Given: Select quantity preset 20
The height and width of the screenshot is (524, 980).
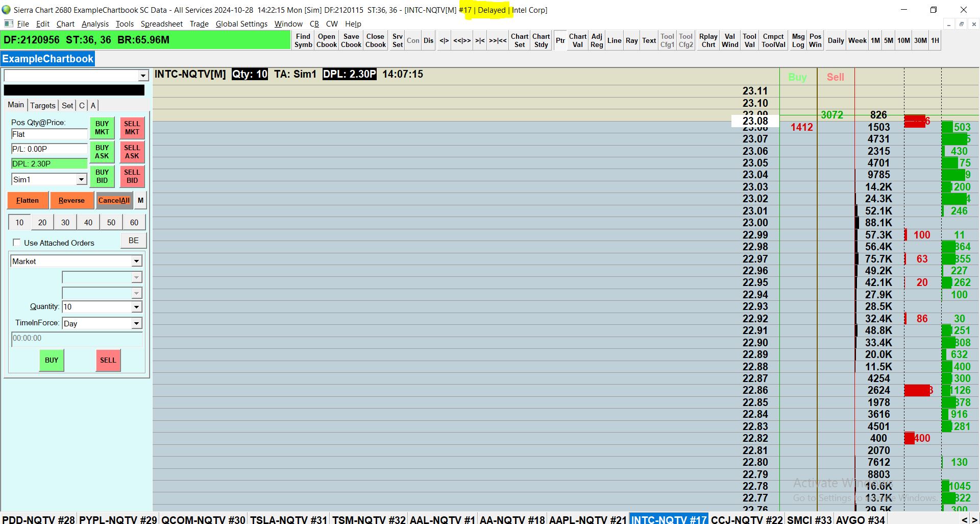Looking at the screenshot, I should click(x=42, y=222).
